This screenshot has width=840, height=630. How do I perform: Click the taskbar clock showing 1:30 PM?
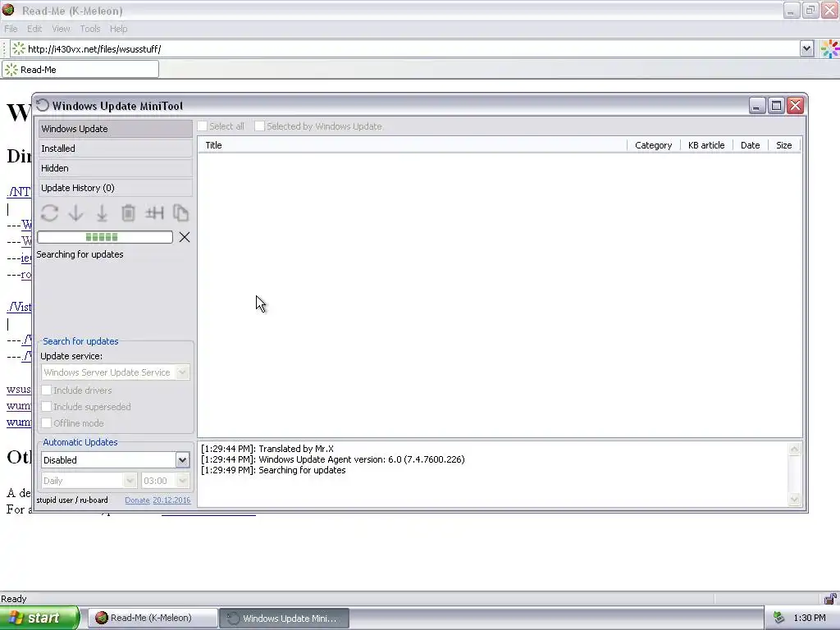coord(810,618)
